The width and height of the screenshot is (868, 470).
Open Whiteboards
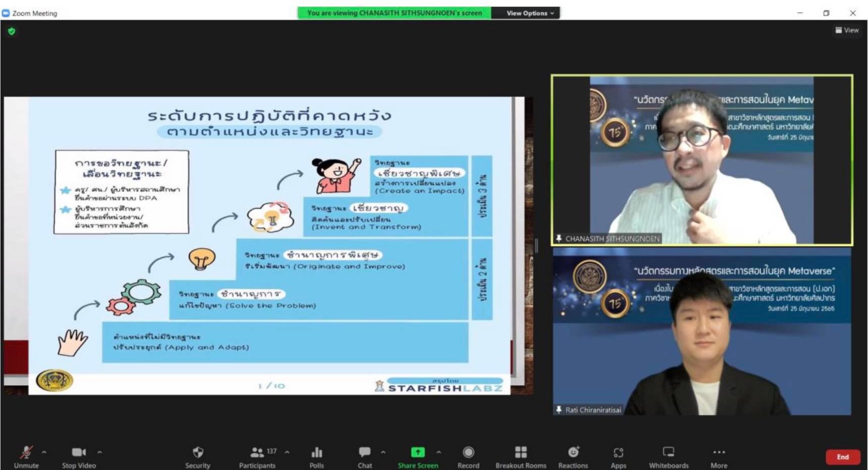tap(668, 456)
